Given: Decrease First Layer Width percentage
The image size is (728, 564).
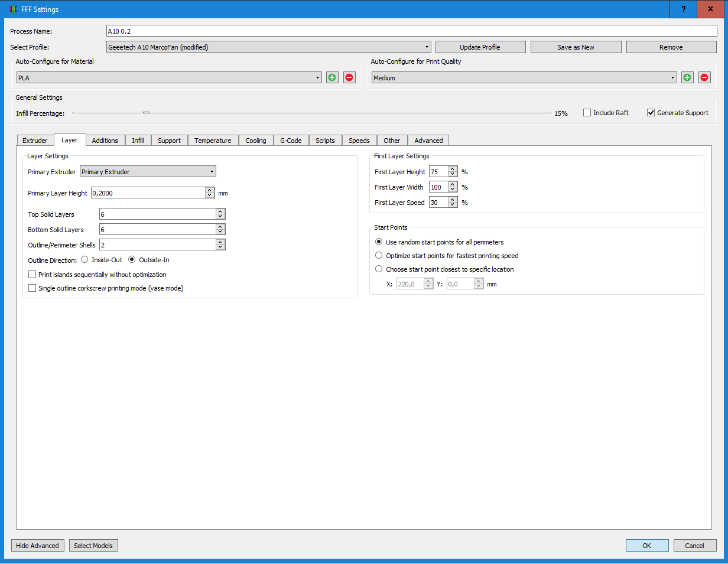Looking at the screenshot, I should 452,190.
